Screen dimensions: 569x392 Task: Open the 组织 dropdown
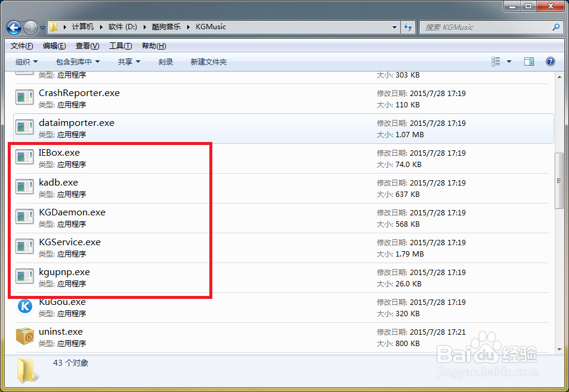click(26, 61)
